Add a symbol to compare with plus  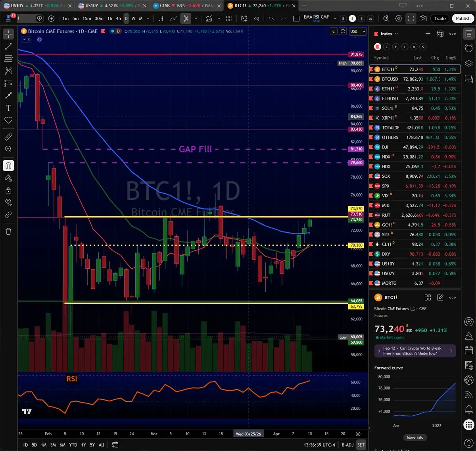(x=51, y=18)
